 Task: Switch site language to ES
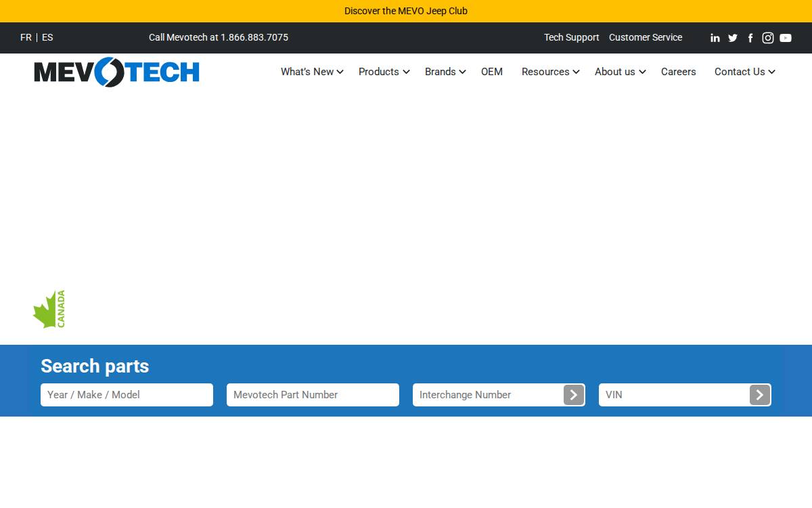click(x=47, y=37)
